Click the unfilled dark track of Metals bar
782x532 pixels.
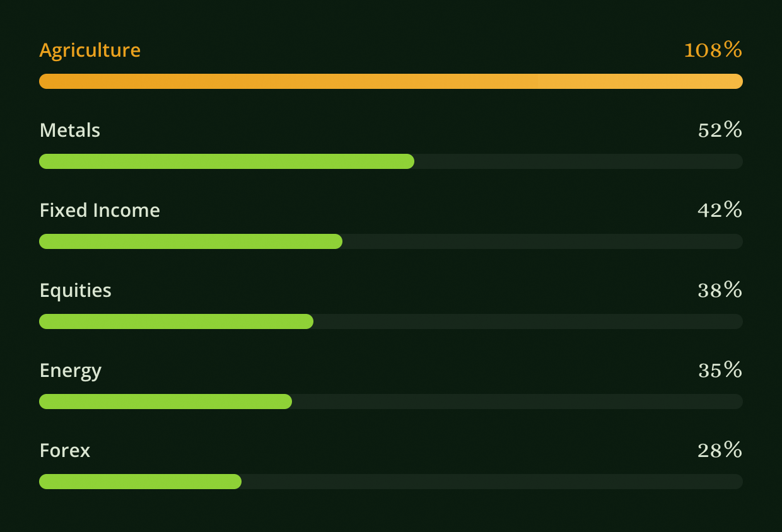click(x=578, y=161)
